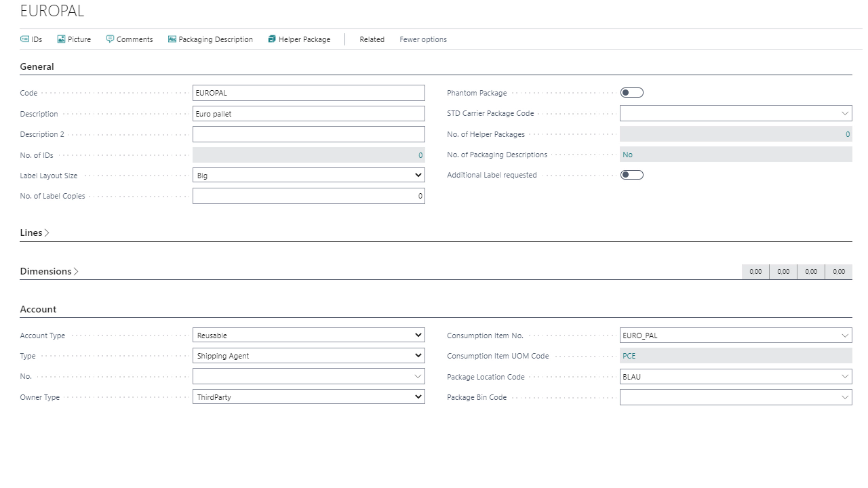Click the No. of Helper Packages value
Image resolution: width=868 pixels, height=488 pixels.
point(848,134)
